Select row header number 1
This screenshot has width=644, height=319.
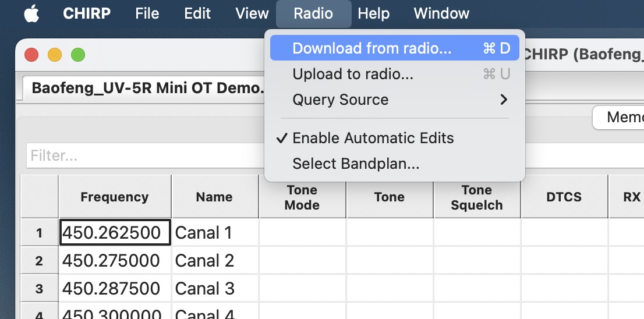tap(39, 232)
